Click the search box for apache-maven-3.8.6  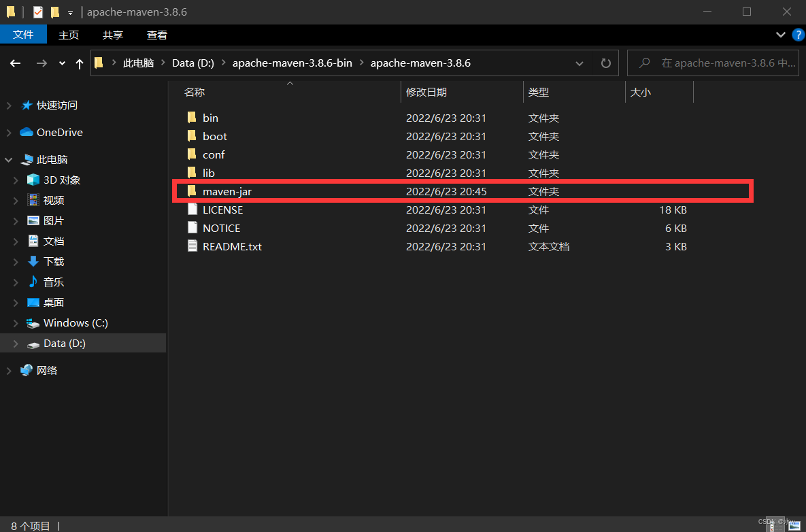point(712,63)
